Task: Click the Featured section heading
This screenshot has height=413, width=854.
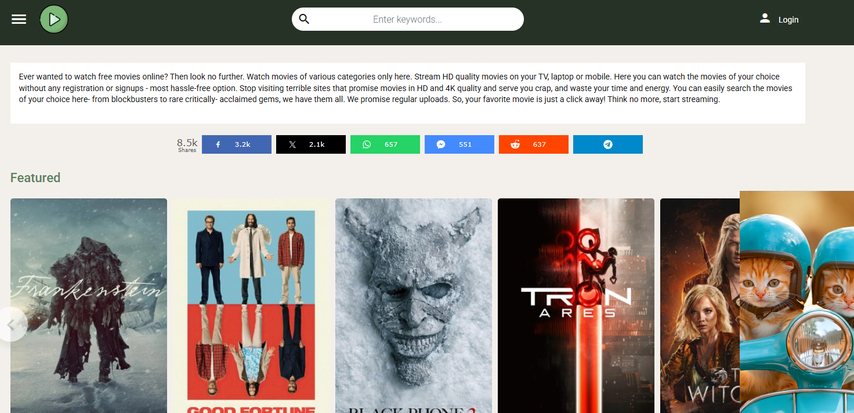Action: [x=35, y=178]
